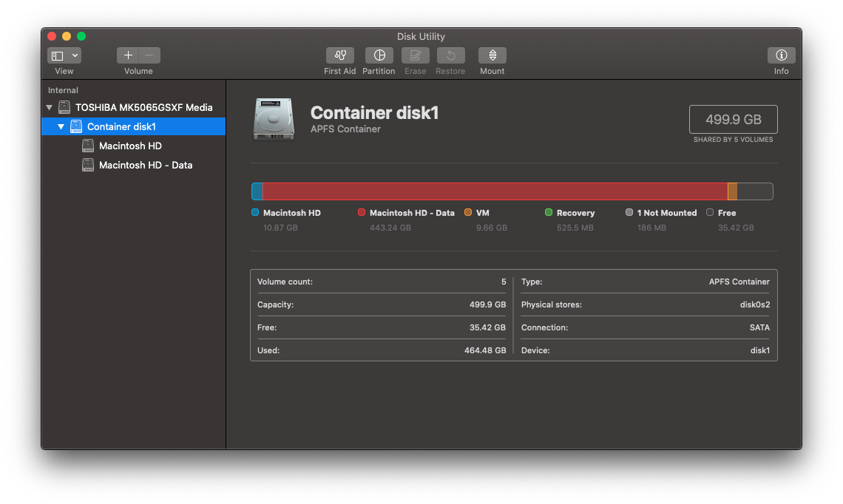Click the Capacity value 499.9 GB
The width and height of the screenshot is (843, 504).
(x=487, y=304)
